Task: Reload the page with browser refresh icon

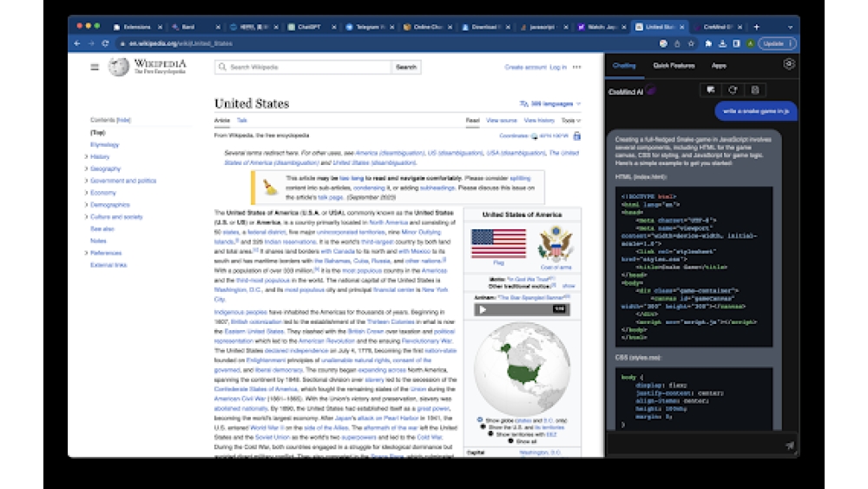Action: tap(105, 43)
